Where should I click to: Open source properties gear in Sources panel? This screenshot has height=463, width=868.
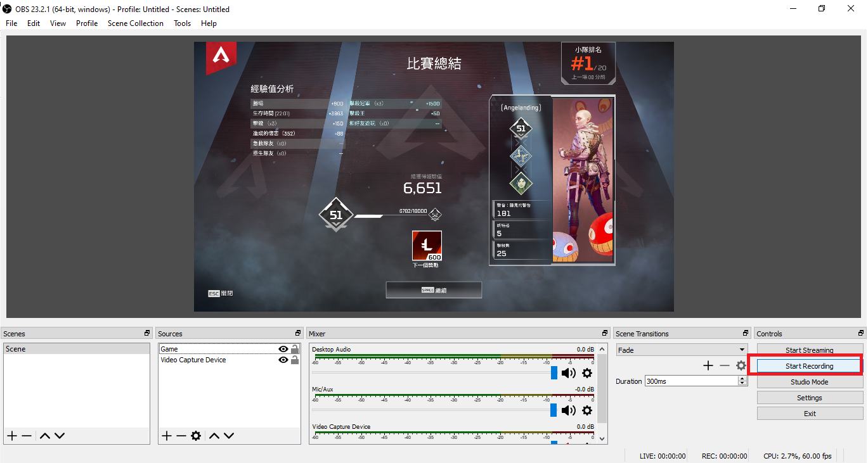pos(196,436)
